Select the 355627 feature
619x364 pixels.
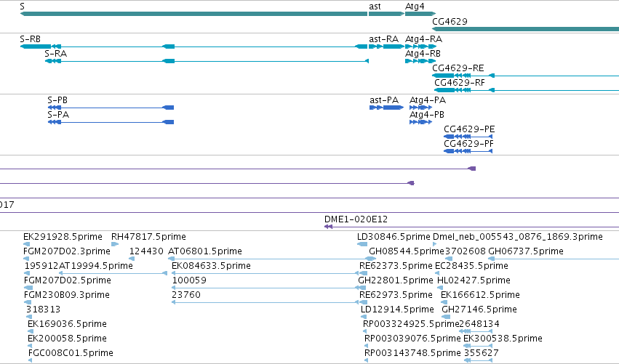[x=478, y=360]
